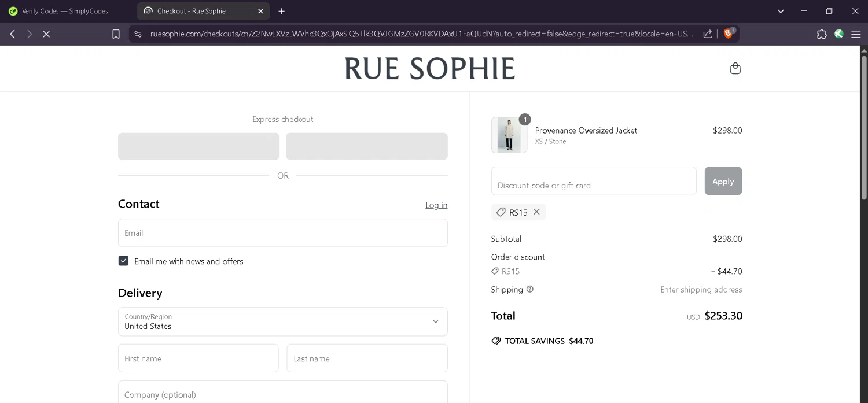
Task: Click the XS / Stone variant text
Action: click(x=551, y=141)
